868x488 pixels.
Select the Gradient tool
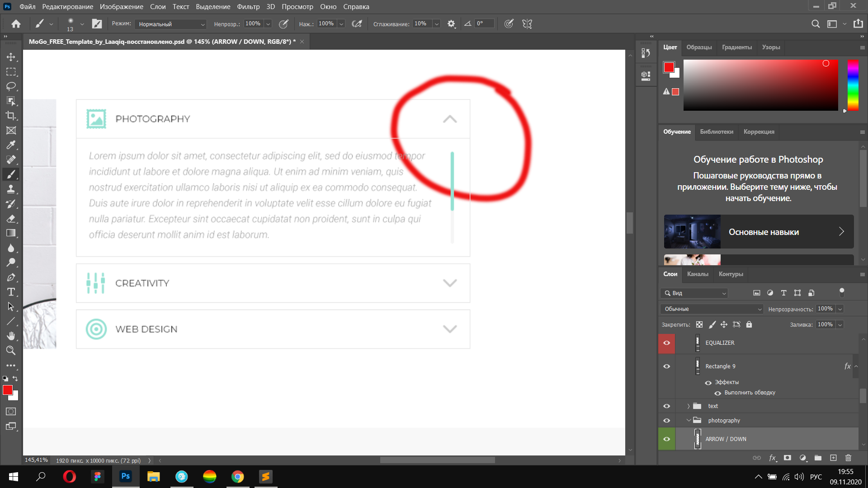point(11,233)
